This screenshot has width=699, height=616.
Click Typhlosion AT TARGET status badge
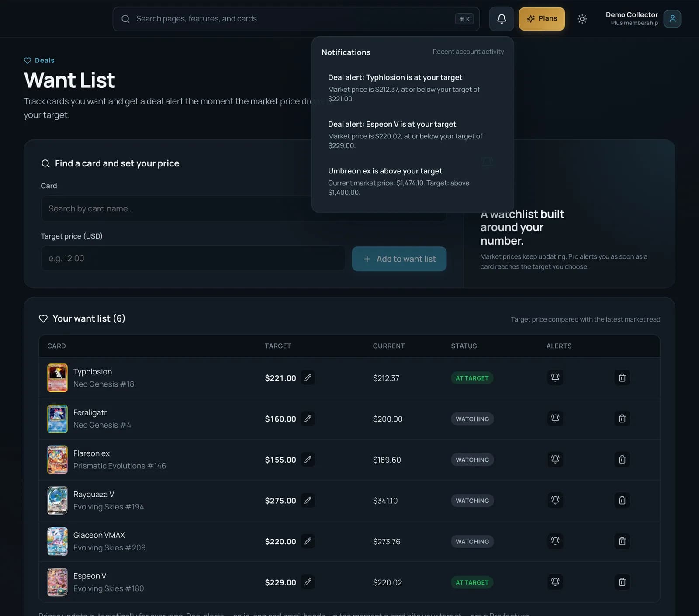[x=472, y=378]
